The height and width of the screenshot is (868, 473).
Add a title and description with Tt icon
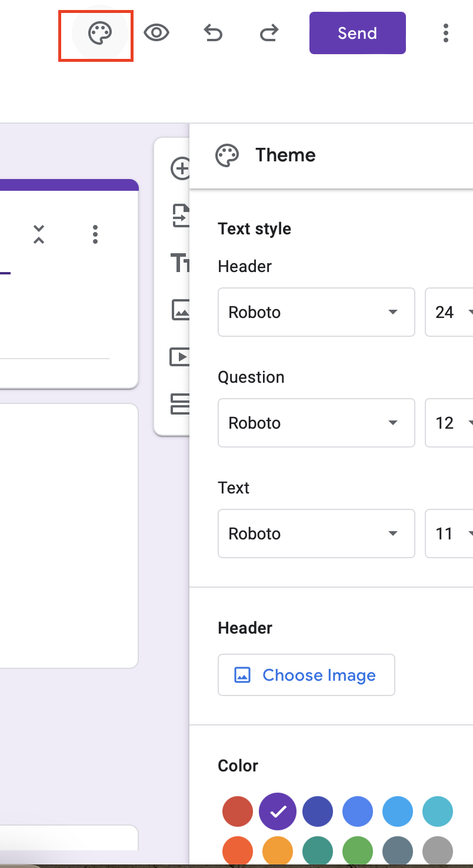181,263
